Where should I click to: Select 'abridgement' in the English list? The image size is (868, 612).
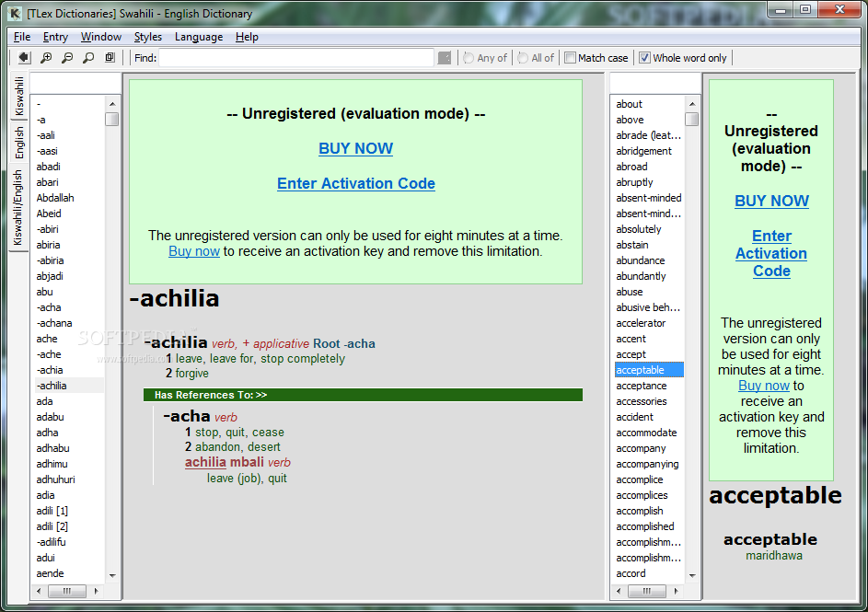coord(643,151)
